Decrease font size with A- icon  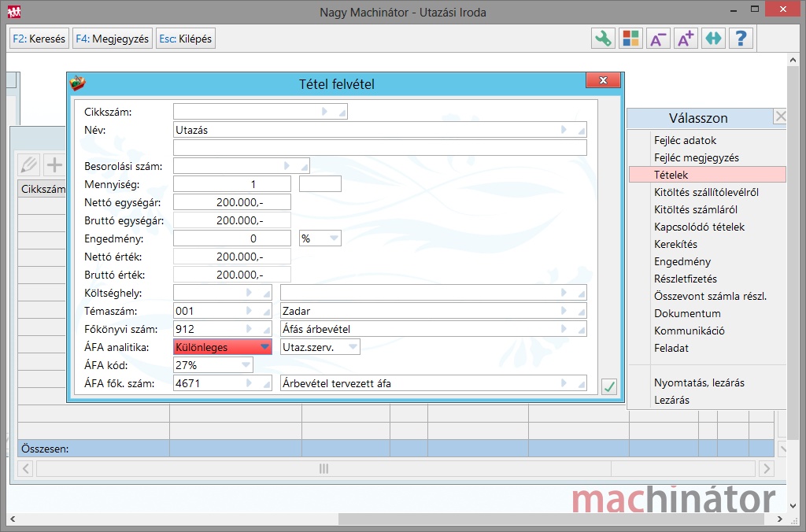(658, 39)
